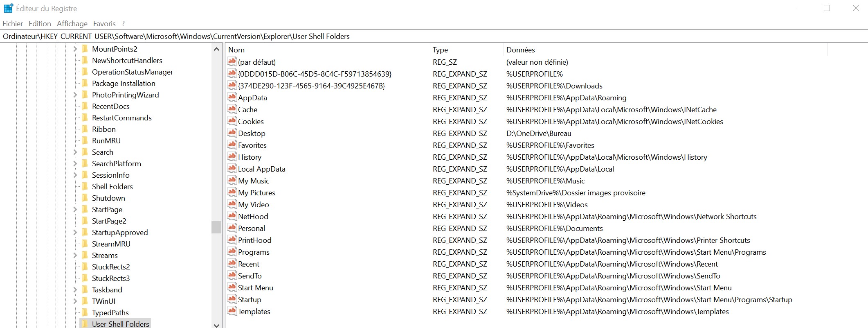The width and height of the screenshot is (868, 328).
Task: Click icon of {374DE290-123F-4565-9164-39C4925E467B} value
Action: 232,86
